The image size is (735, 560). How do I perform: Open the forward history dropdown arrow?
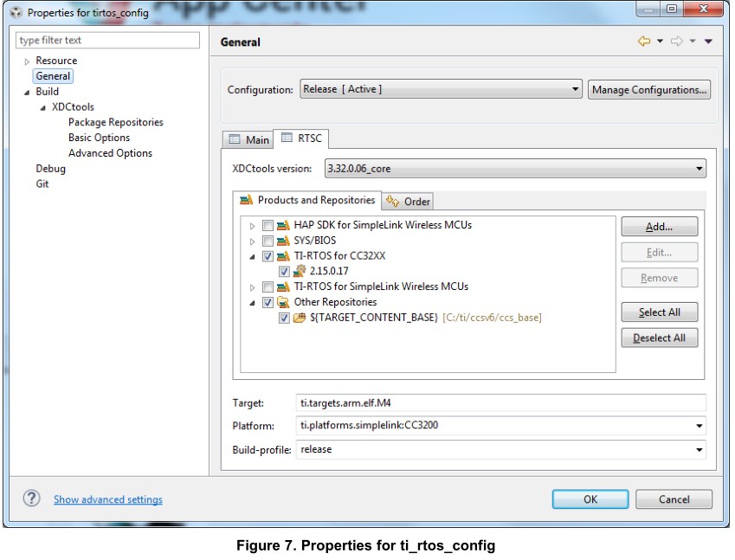tap(693, 42)
